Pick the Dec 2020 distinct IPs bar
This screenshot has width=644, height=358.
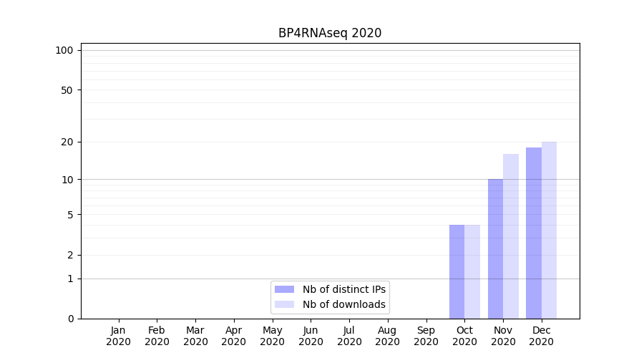534,233
